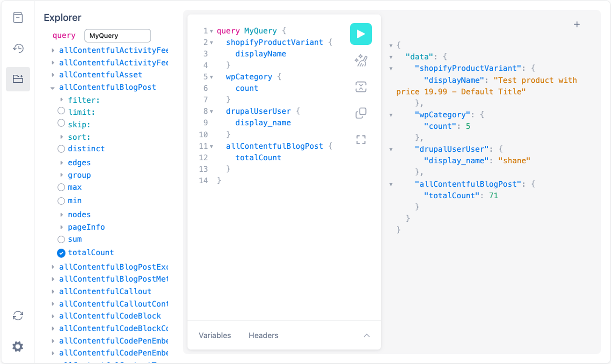Click displayName in the query editor

(260, 54)
